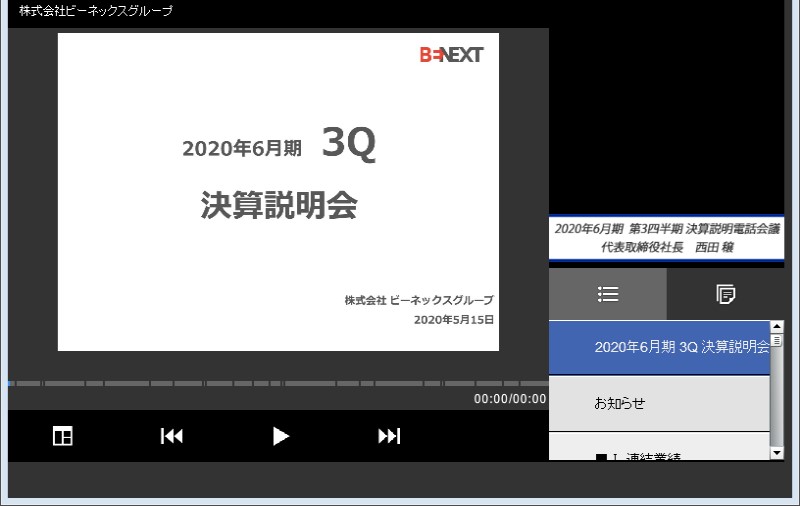
Task: Open the chapter list tab
Action: [608, 294]
